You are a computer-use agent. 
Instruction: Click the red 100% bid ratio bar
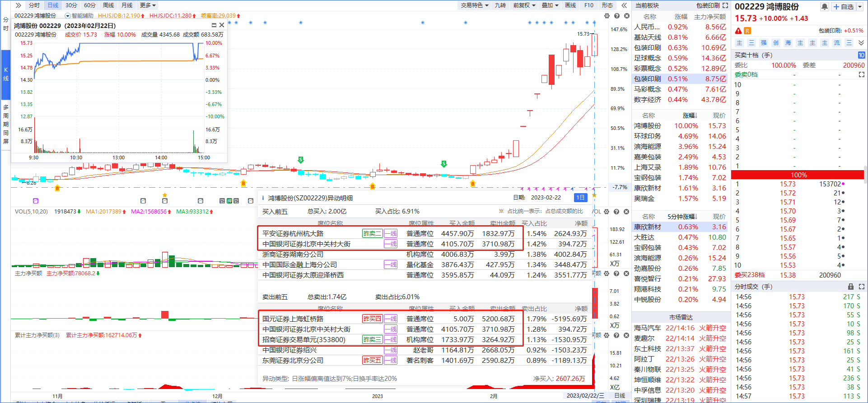pyautogui.click(x=798, y=175)
